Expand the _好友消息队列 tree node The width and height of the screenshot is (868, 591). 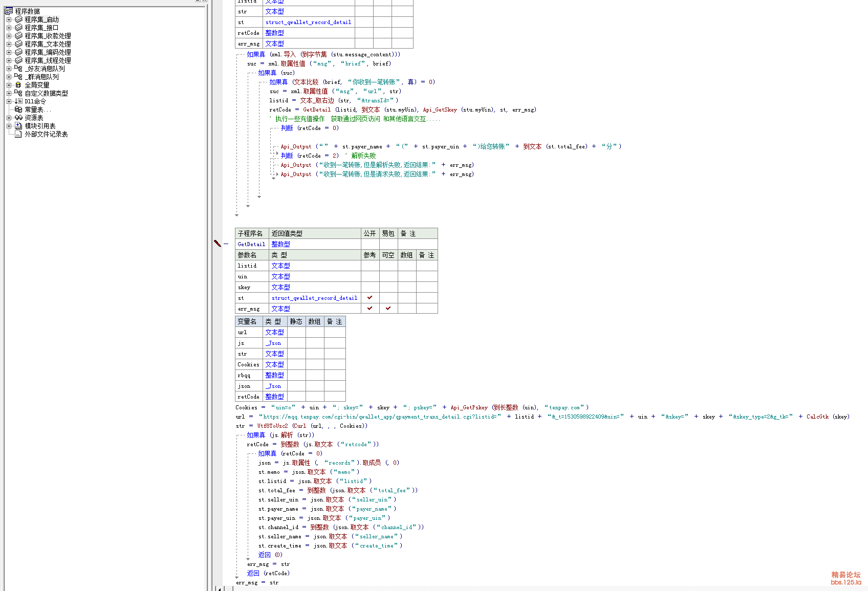[x=9, y=69]
